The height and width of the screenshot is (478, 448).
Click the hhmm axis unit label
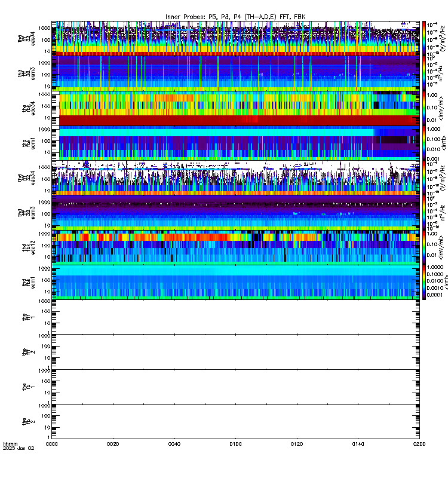10,444
